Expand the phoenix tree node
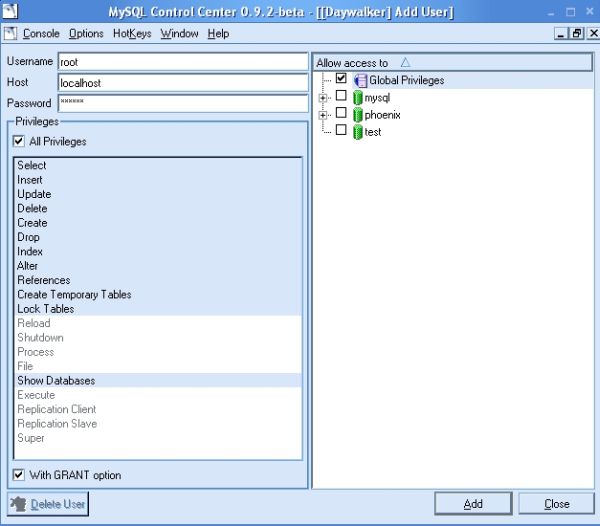Viewport: 600px width, 526px height. (323, 115)
